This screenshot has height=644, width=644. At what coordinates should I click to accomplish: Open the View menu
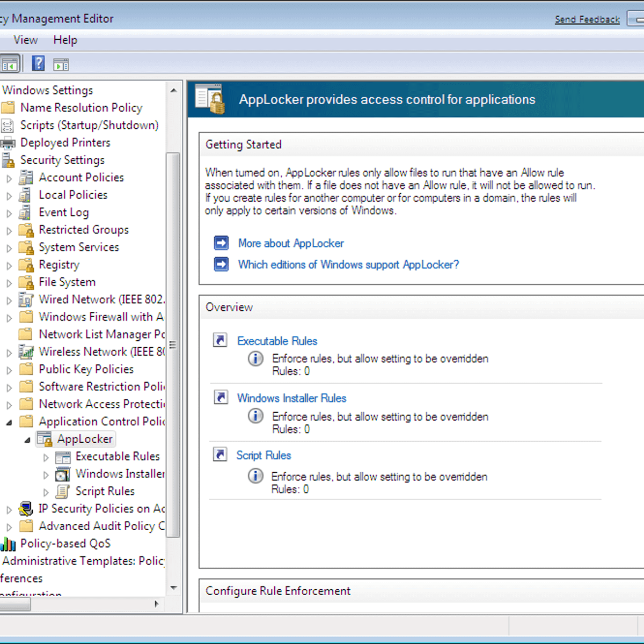coord(26,40)
